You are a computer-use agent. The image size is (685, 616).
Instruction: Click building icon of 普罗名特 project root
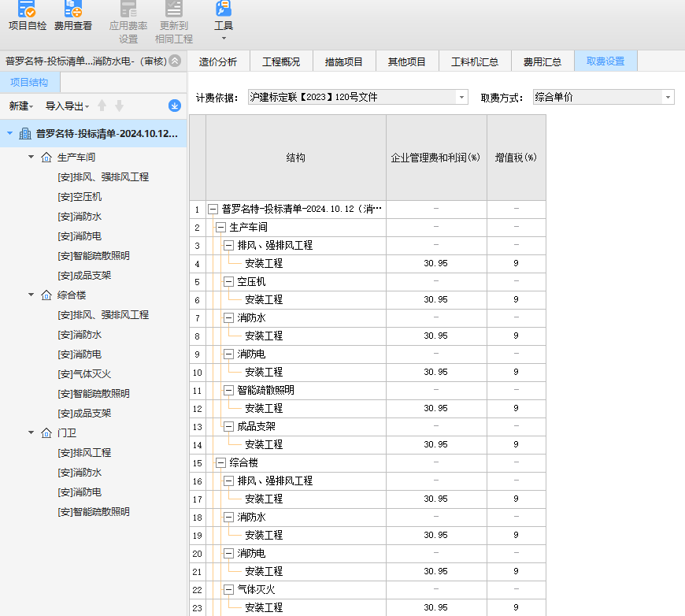pyautogui.click(x=25, y=133)
